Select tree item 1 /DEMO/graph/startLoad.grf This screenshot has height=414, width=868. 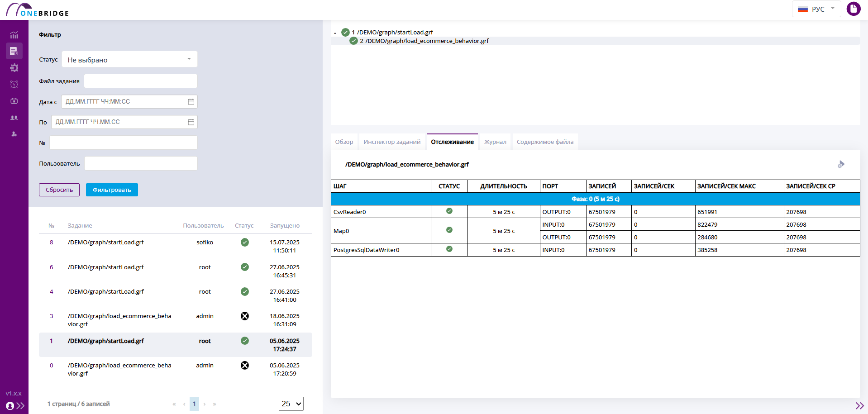(x=392, y=32)
